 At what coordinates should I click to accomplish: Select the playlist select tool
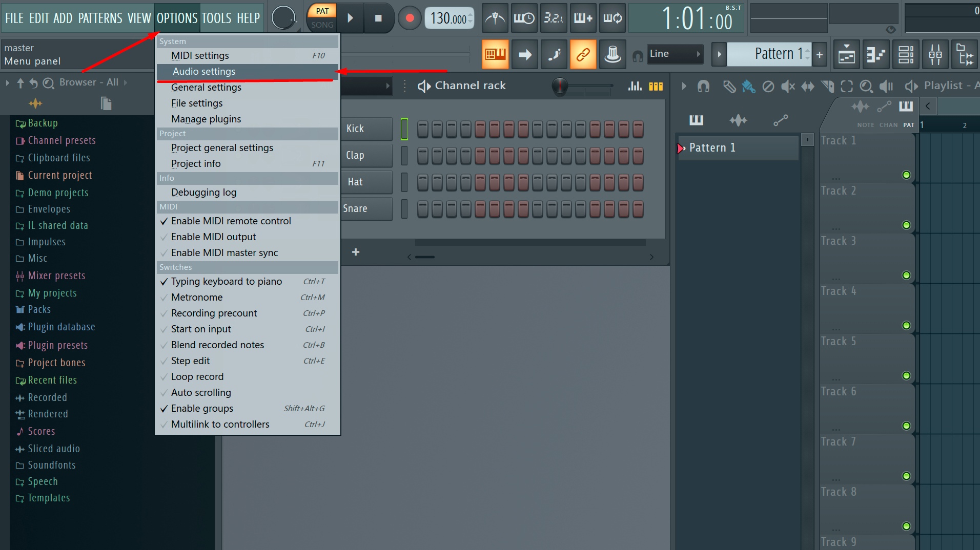[847, 86]
